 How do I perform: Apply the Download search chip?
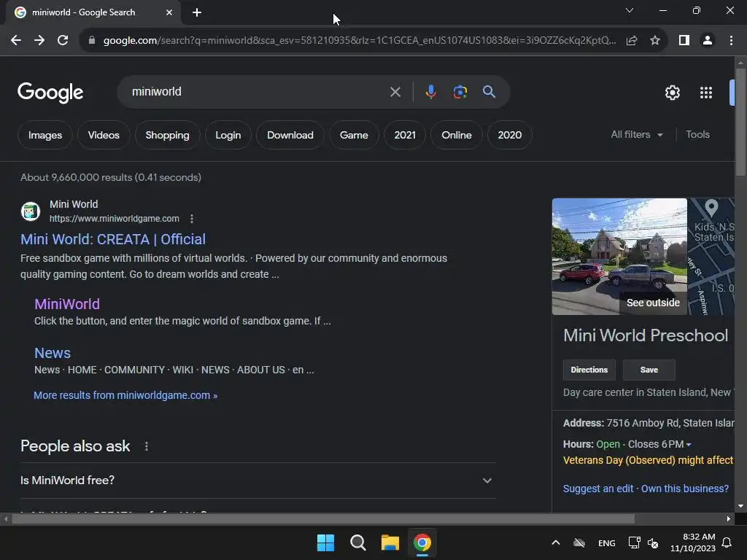[x=290, y=135]
